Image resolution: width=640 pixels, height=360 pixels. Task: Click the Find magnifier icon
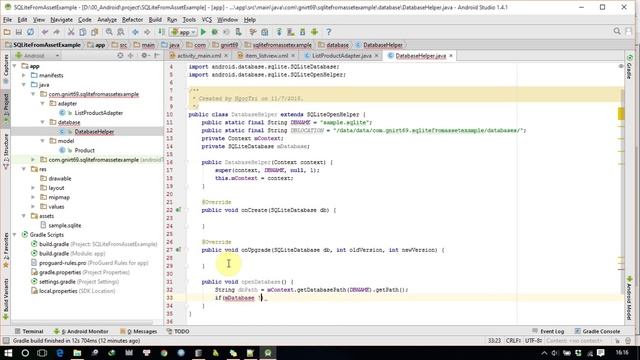pyautogui.click(x=109, y=32)
